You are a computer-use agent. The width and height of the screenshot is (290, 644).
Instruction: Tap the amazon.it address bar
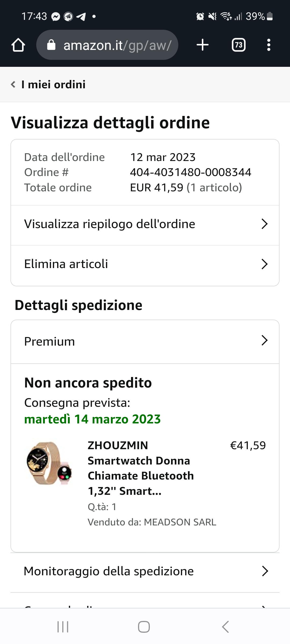point(117,45)
